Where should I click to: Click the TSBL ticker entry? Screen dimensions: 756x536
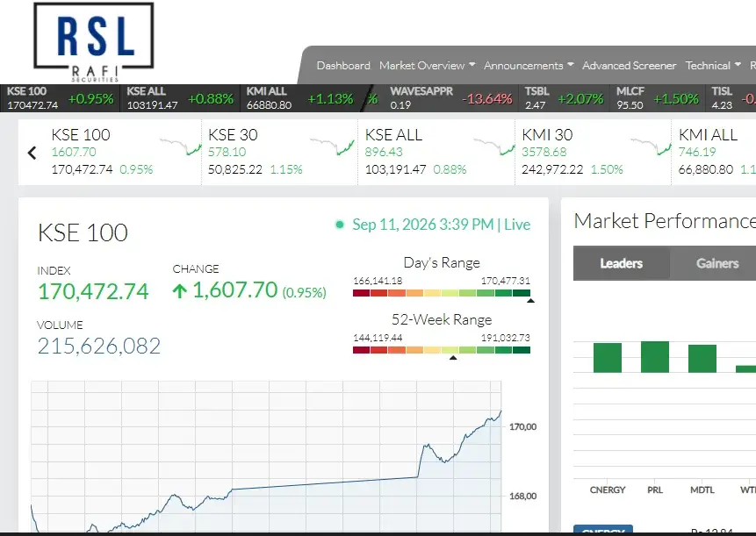click(x=564, y=98)
